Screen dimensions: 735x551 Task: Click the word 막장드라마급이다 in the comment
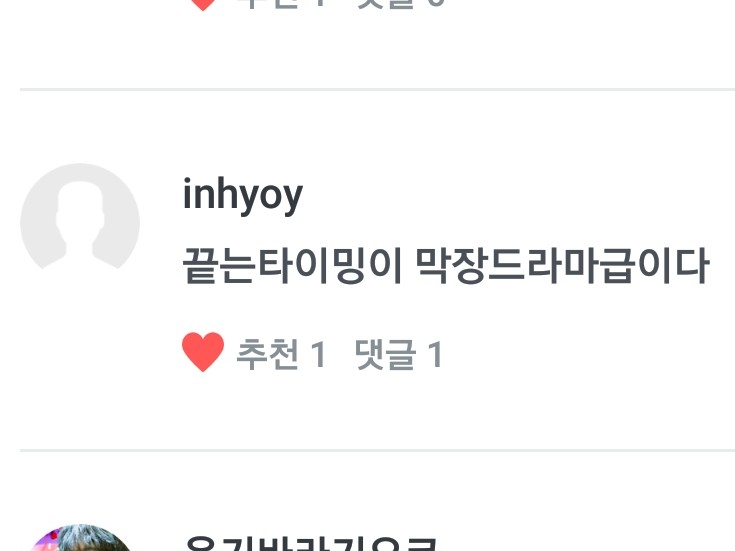(x=562, y=266)
